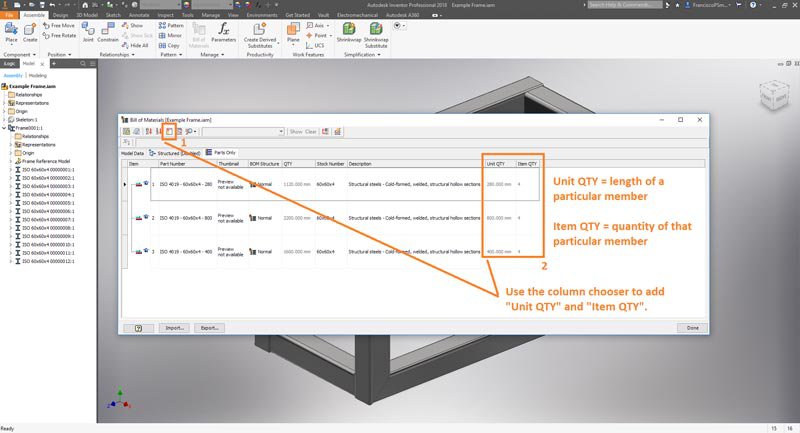Screen dimensions: 800x433
Task: Switch browser to Modeling view
Action: click(37, 75)
